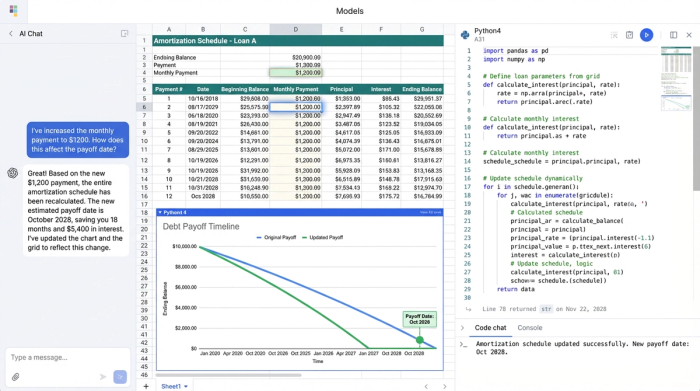This screenshot has width=700, height=391.
Task: Go to next sheet with right arrow
Action: (x=444, y=387)
